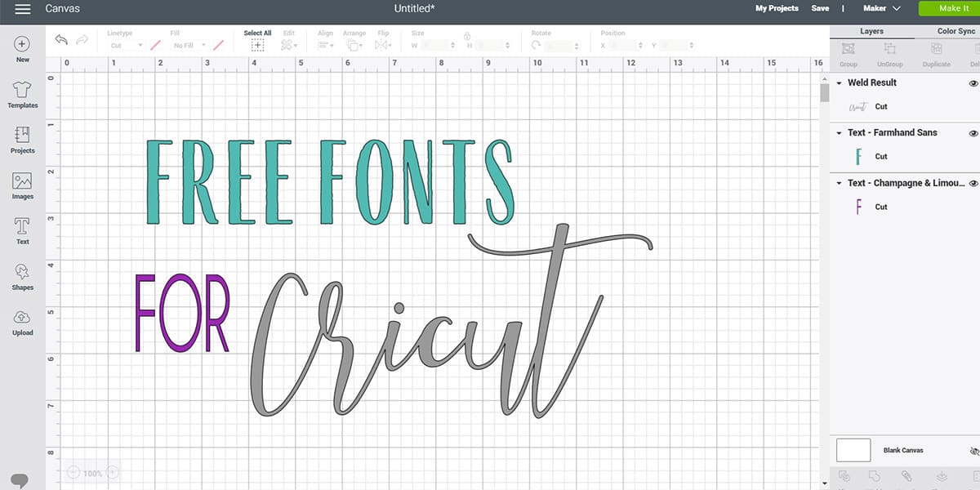Toggle visibility of the Weld Result layer
980x490 pixels.
[x=973, y=82]
